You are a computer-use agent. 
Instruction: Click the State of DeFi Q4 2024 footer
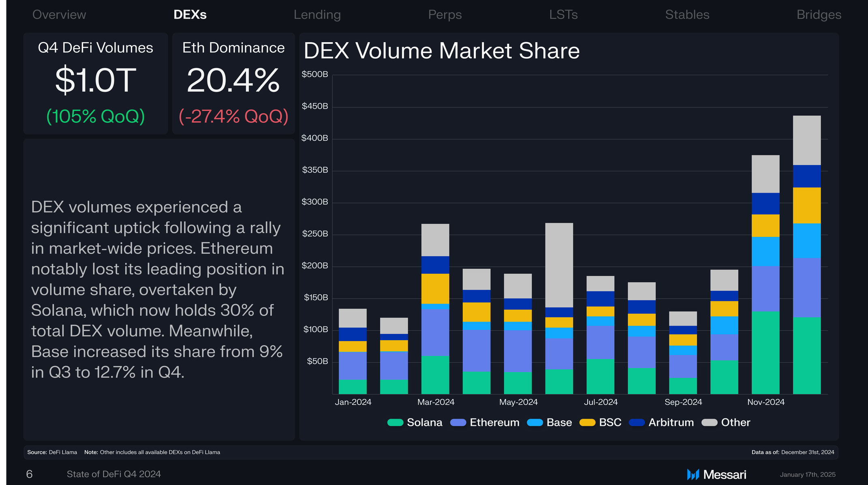point(114,474)
